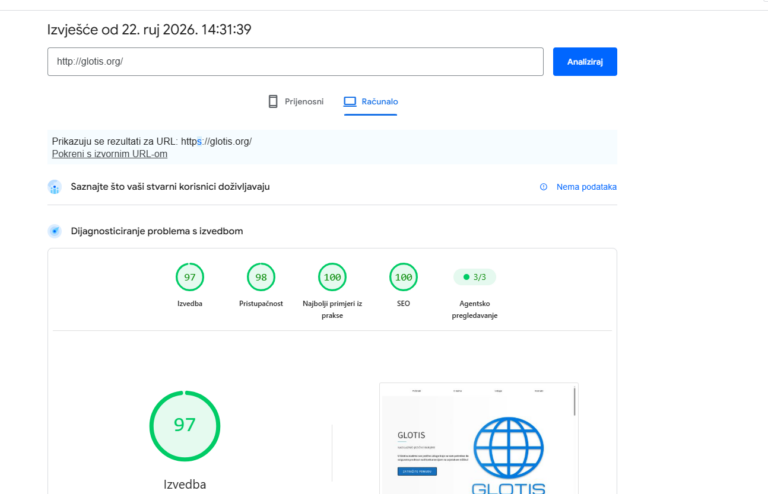Open the Pokreni s izvornim URL-om link
The height and width of the screenshot is (494, 768).
[x=110, y=154]
